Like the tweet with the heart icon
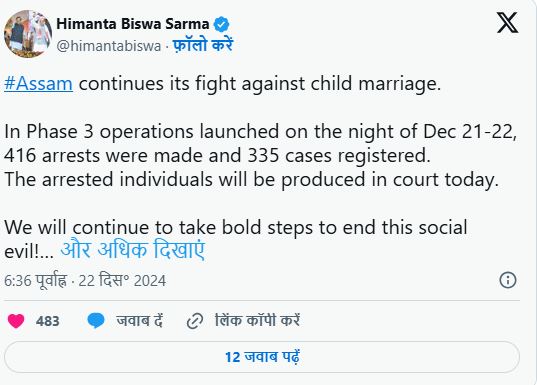The height and width of the screenshot is (385, 537). point(16,321)
